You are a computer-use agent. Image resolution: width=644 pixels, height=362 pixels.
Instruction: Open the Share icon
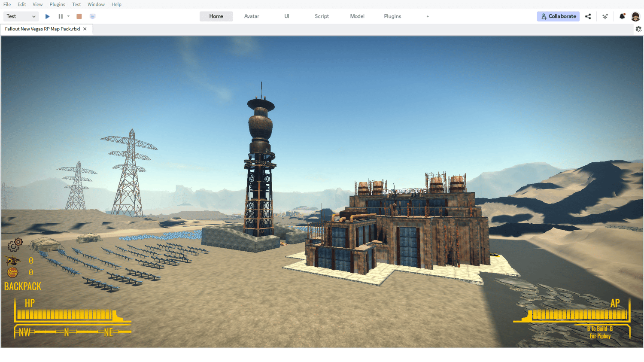[x=588, y=16]
